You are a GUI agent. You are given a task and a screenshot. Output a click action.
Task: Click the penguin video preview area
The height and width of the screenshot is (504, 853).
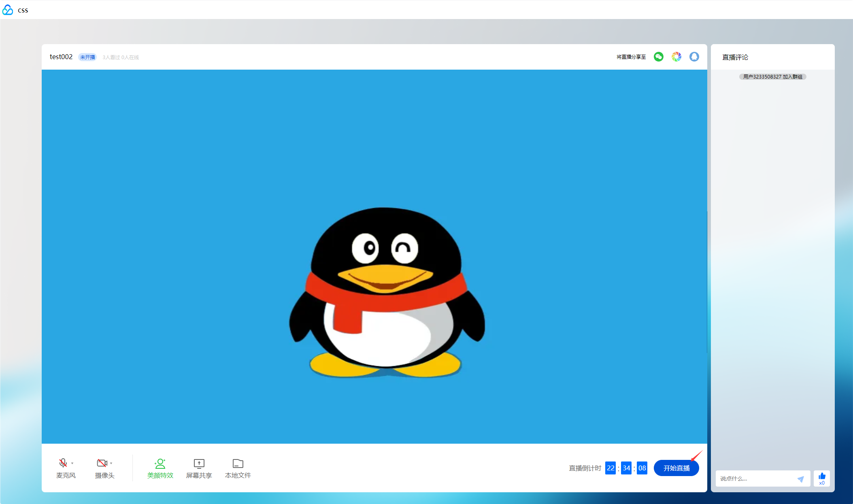[x=374, y=257]
